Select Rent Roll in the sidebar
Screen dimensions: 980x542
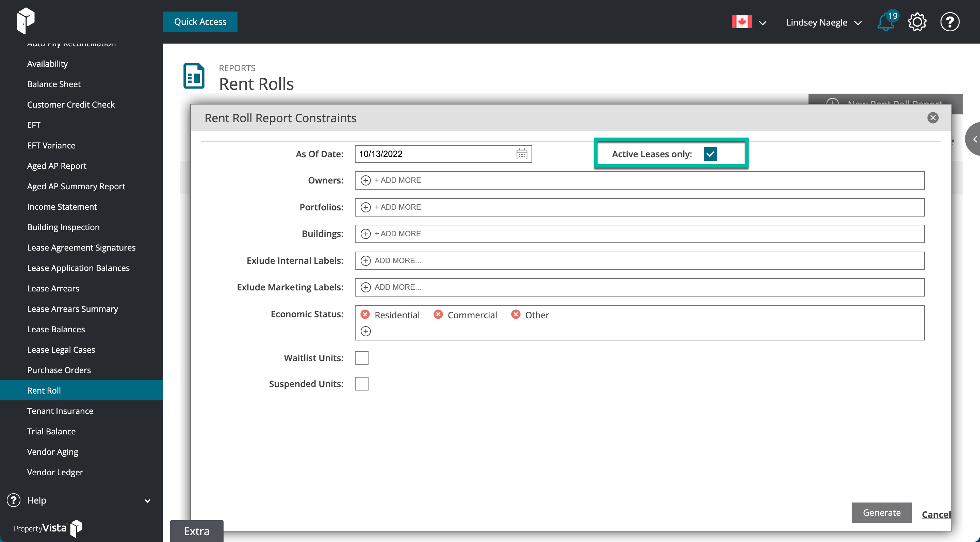(81, 390)
